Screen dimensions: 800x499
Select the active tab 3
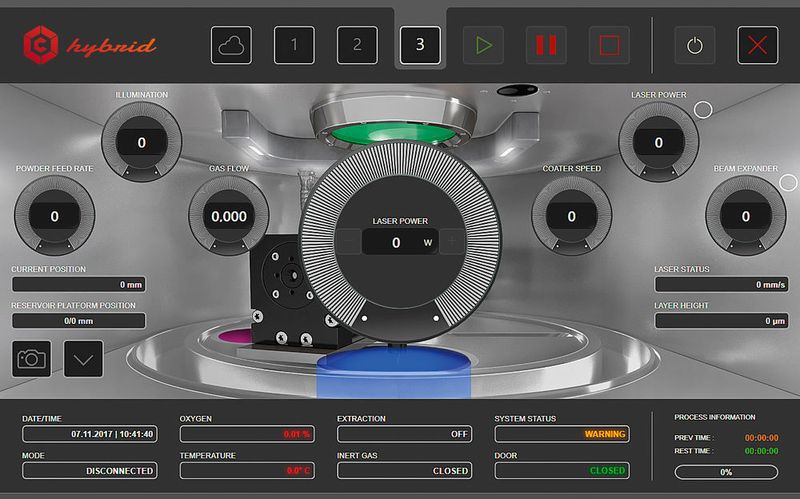(420, 45)
